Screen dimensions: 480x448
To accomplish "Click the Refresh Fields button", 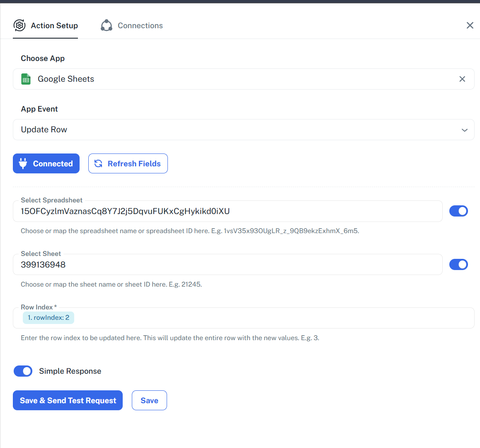I will coord(128,163).
